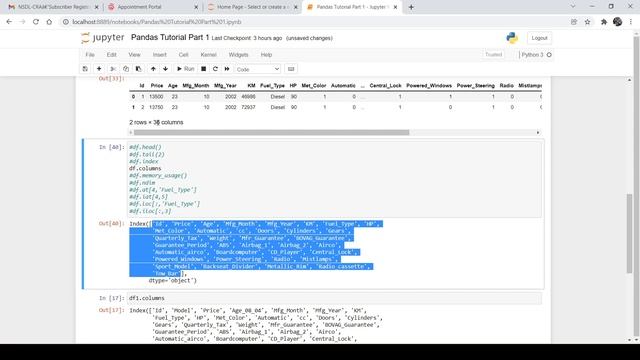The height and width of the screenshot is (360, 640).
Task: Click the Mfg_Year column header
Action: click(x=225, y=86)
